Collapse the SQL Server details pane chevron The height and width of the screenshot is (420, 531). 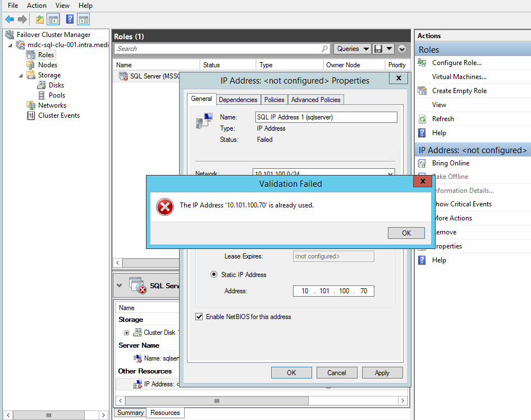[119, 285]
